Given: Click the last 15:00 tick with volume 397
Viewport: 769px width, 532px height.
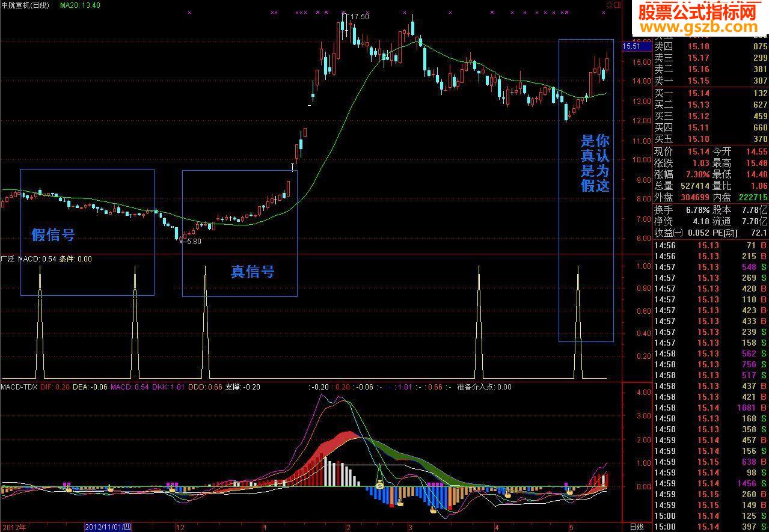Looking at the screenshot, I should (x=711, y=527).
